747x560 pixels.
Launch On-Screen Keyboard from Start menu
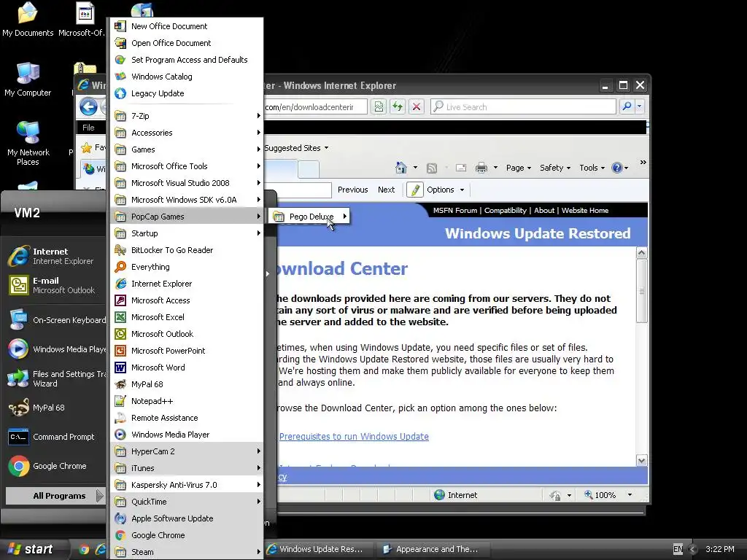[x=55, y=320]
